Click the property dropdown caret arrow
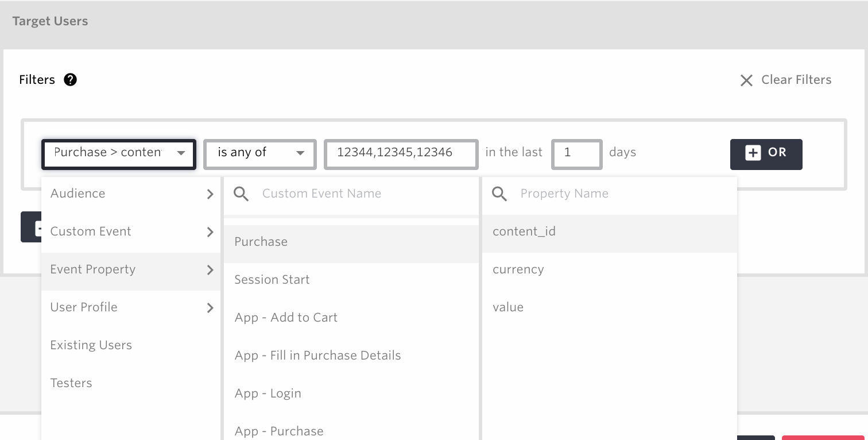Image resolution: width=868 pixels, height=440 pixels. pos(181,153)
